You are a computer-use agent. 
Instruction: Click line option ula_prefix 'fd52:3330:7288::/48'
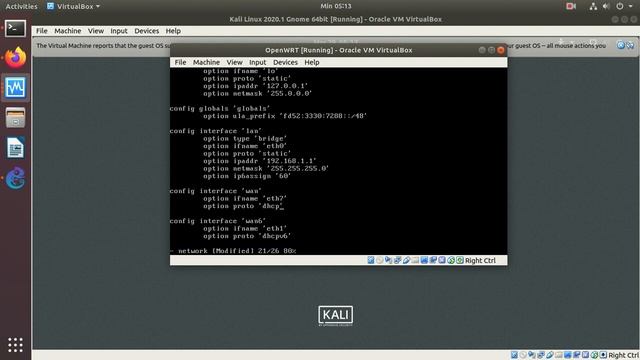(x=285, y=116)
